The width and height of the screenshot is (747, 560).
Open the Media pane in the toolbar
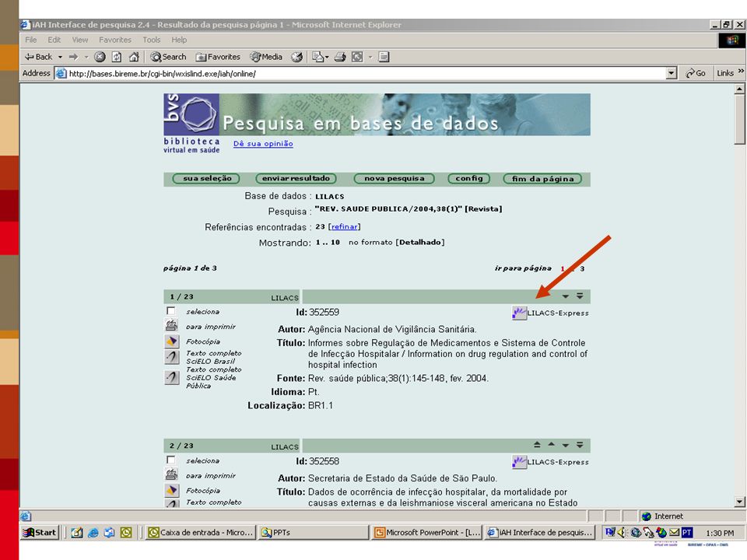[x=266, y=57]
